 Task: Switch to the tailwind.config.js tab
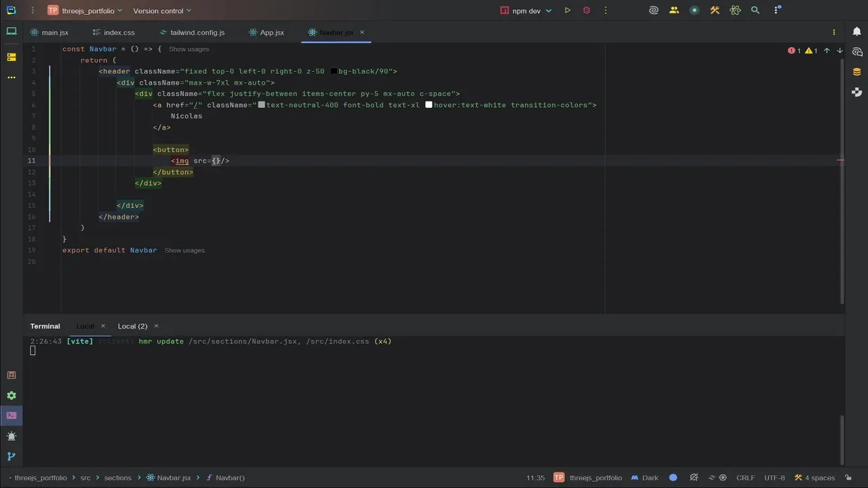192,33
